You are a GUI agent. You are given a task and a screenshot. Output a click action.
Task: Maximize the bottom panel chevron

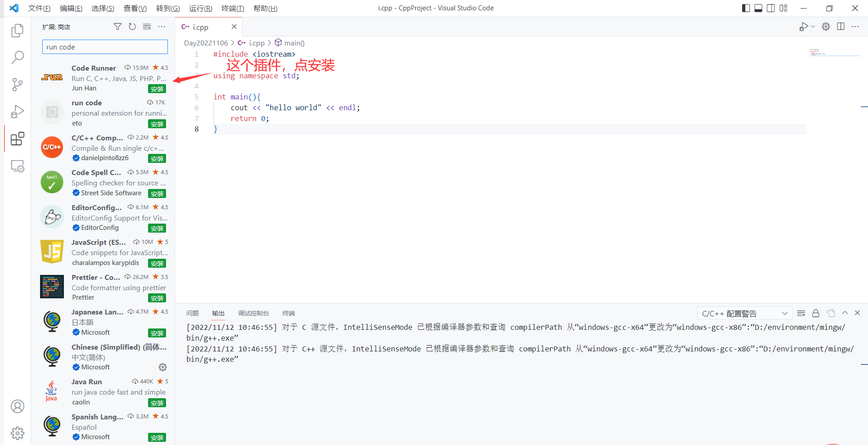click(x=845, y=313)
